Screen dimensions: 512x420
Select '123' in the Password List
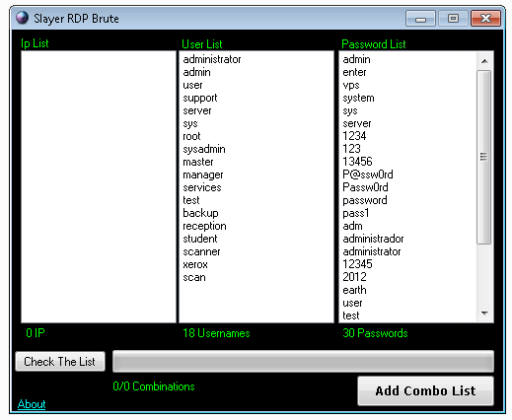pos(351,149)
